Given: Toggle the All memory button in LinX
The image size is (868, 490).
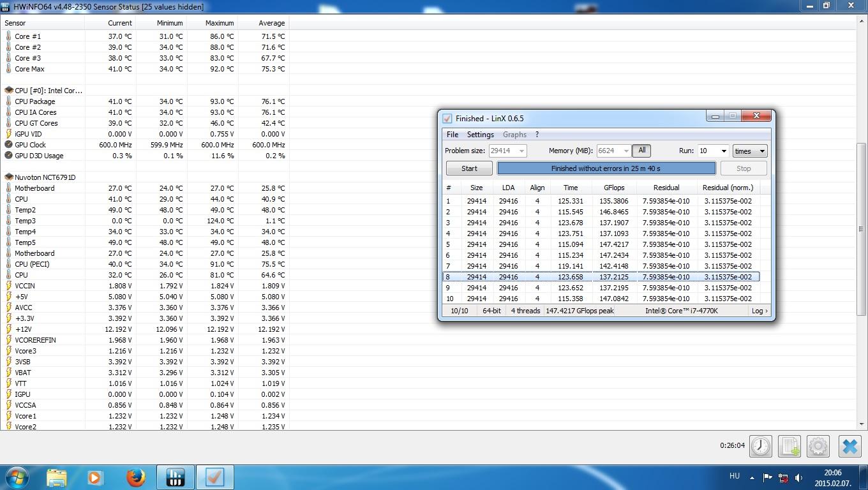Looking at the screenshot, I should [641, 151].
